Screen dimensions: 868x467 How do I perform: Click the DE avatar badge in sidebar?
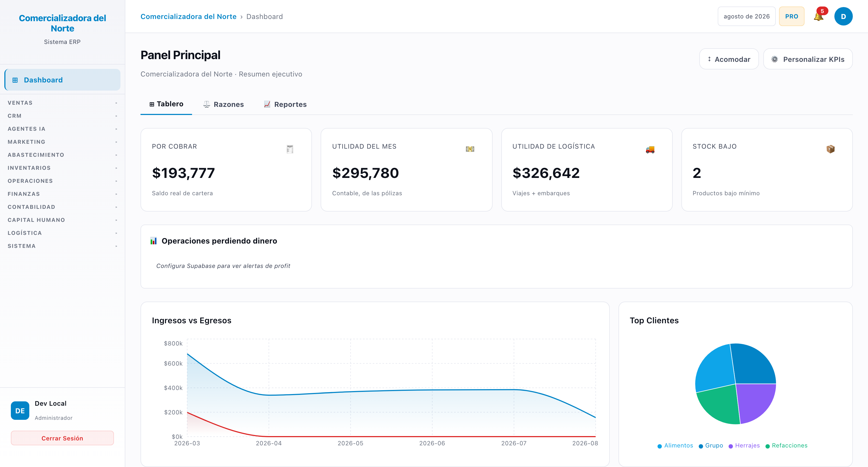[x=20, y=411]
